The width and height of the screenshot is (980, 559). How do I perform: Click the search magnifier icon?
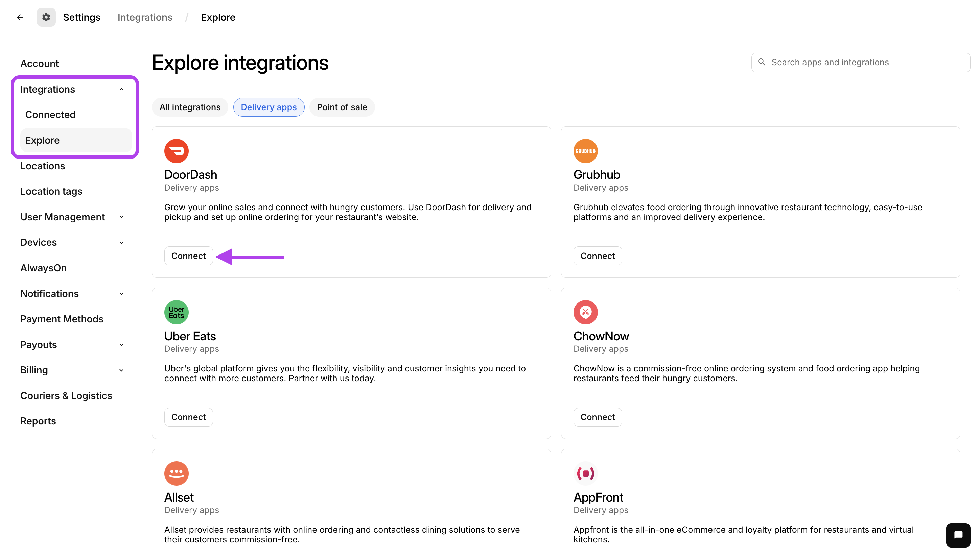pos(762,62)
